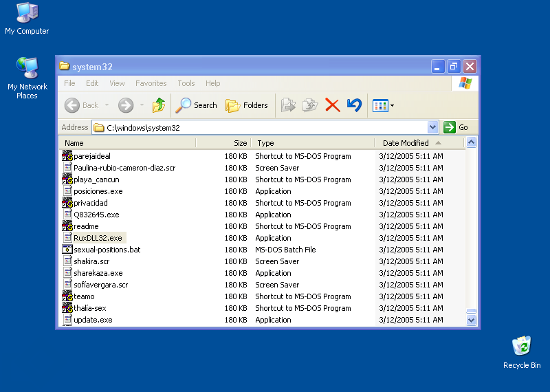This screenshot has width=550, height=392.
Task: Click the red Delete icon
Action: (x=333, y=105)
